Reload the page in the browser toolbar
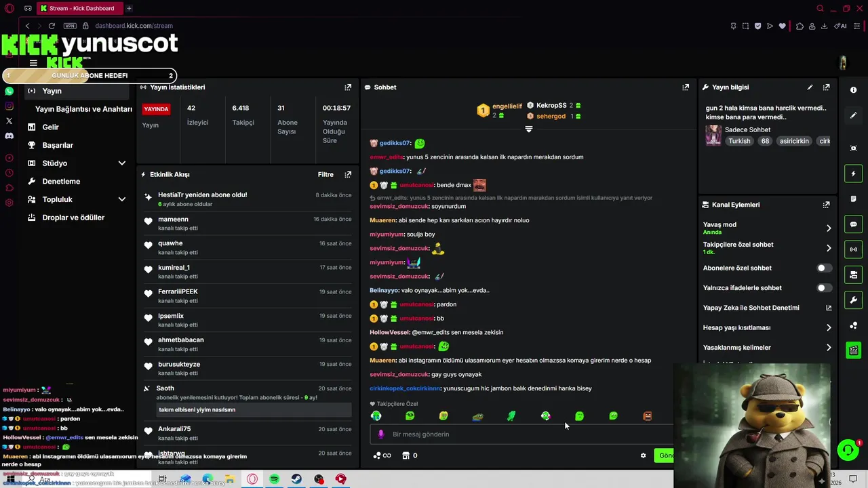The width and height of the screenshot is (868, 488). (52, 26)
